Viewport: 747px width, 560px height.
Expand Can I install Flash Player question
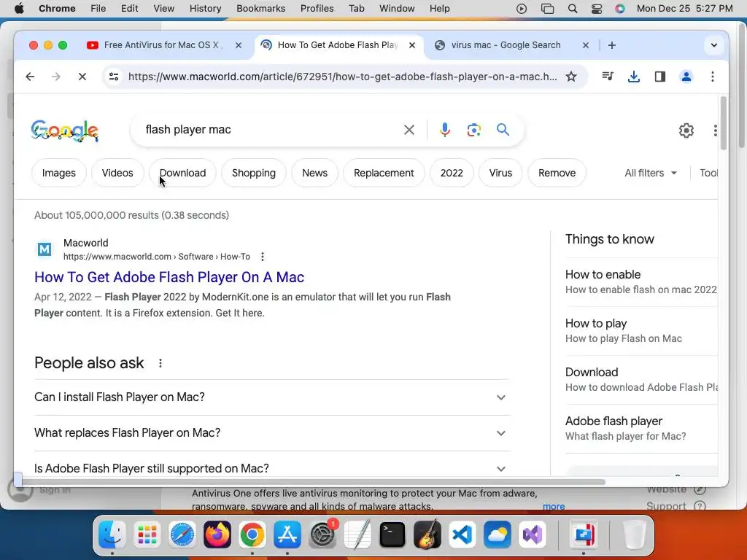pyautogui.click(x=272, y=397)
